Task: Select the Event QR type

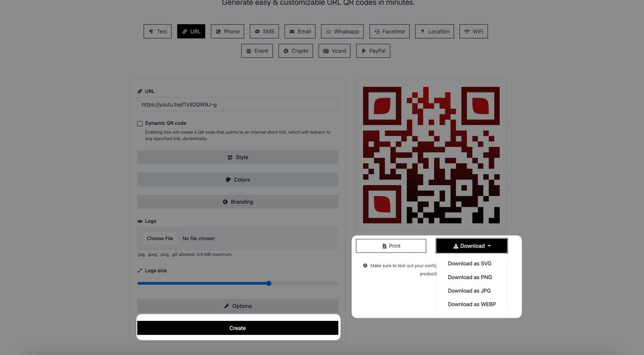Action: pyautogui.click(x=257, y=51)
